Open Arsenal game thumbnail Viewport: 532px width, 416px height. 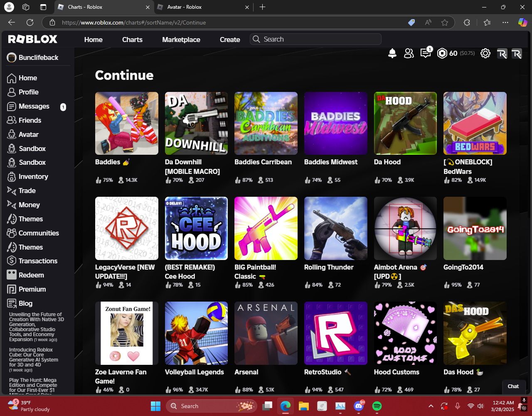[266, 333]
